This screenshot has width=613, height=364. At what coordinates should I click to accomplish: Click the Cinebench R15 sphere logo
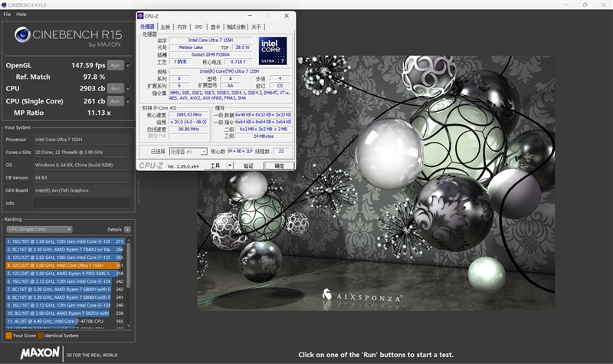(x=23, y=35)
